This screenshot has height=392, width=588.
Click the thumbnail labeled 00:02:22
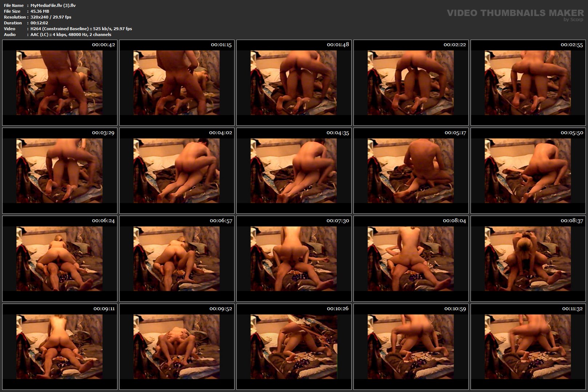point(411,83)
